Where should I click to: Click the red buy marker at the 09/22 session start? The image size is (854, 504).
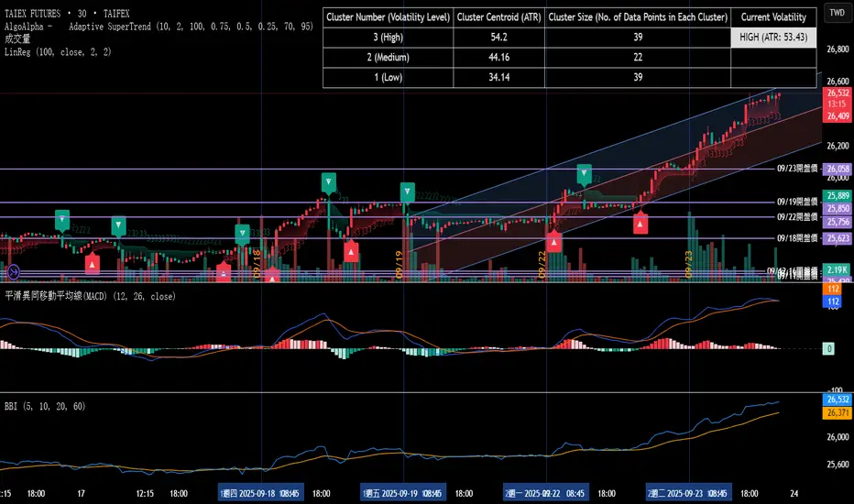[553, 242]
